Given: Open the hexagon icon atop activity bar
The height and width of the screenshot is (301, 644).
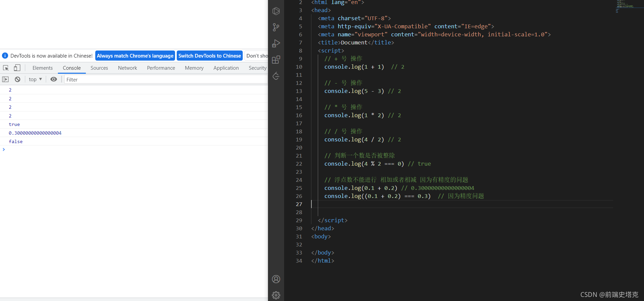Looking at the screenshot, I should coord(276,11).
